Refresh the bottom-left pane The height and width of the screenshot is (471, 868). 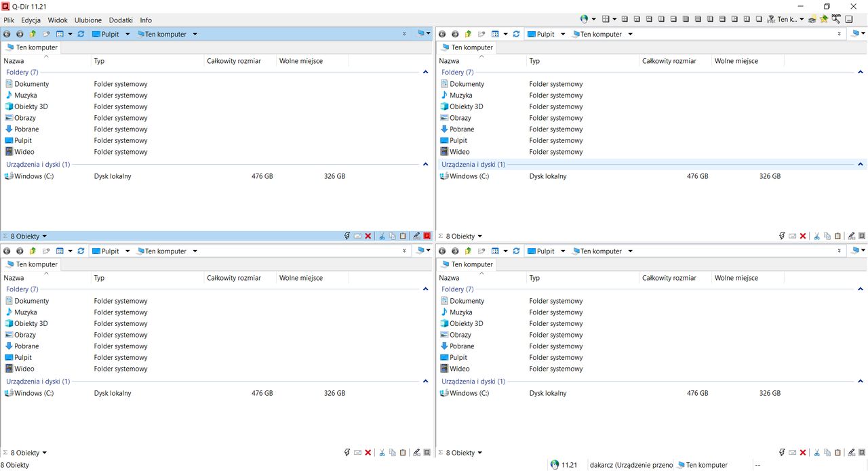pyautogui.click(x=81, y=251)
